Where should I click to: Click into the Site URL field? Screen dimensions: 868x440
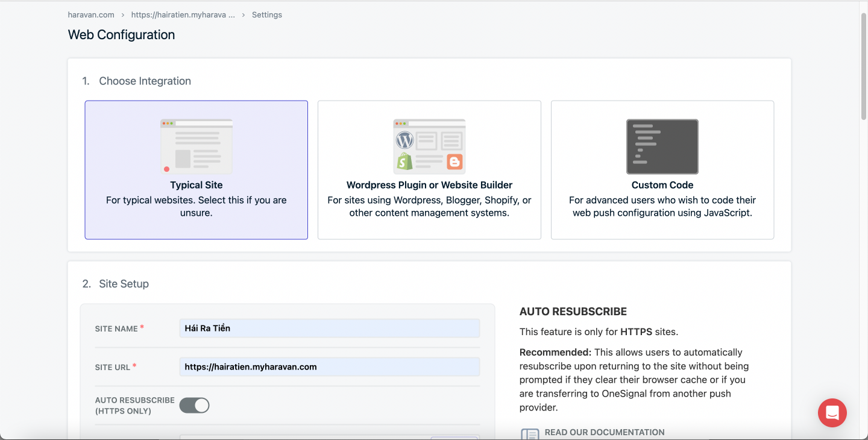pyautogui.click(x=329, y=367)
